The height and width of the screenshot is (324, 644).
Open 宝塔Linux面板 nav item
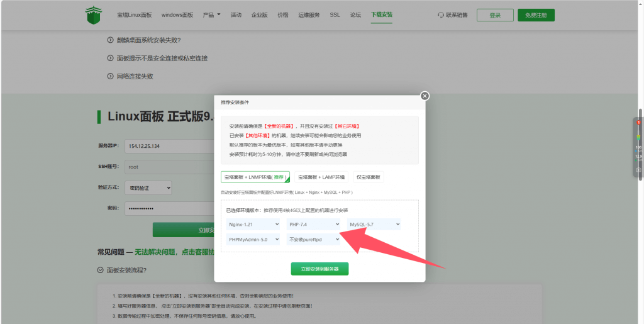[x=135, y=14]
